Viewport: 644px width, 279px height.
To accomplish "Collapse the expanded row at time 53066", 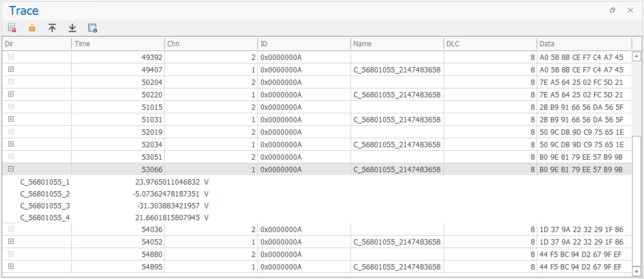I will pos(11,169).
